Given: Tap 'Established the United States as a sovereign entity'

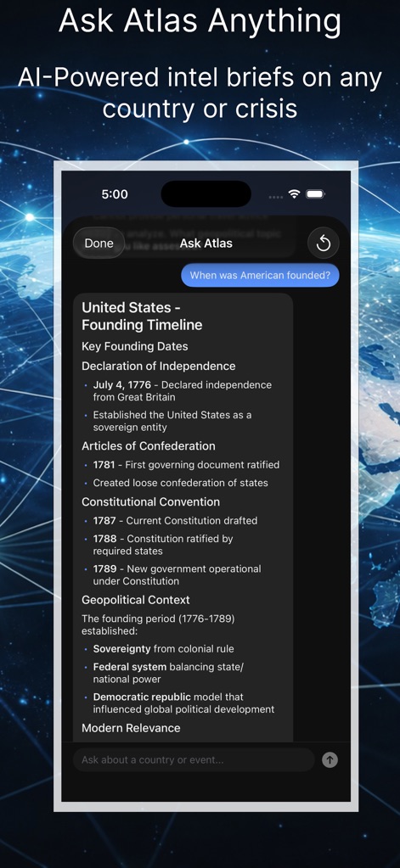Looking at the screenshot, I should 172,421.
